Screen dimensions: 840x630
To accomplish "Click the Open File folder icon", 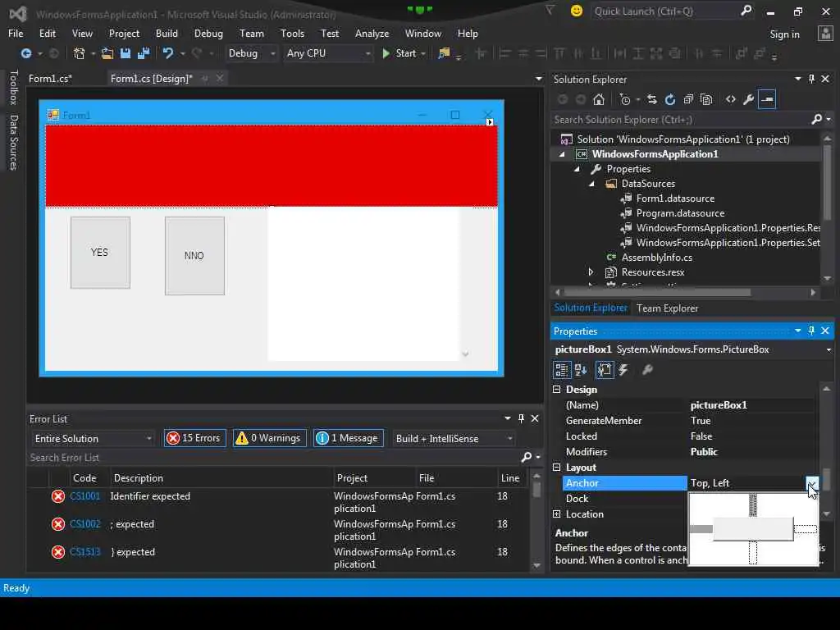I will coord(107,53).
